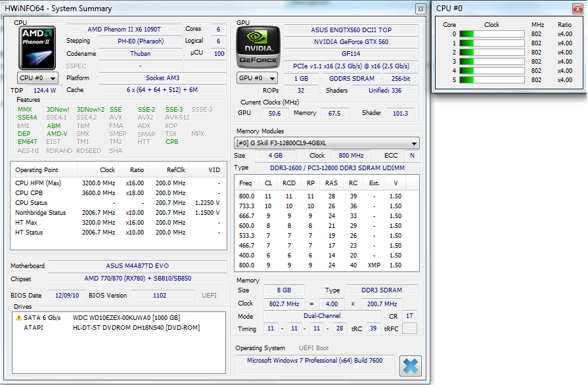
Task: Click the RefClk column header
Action: tap(168, 170)
